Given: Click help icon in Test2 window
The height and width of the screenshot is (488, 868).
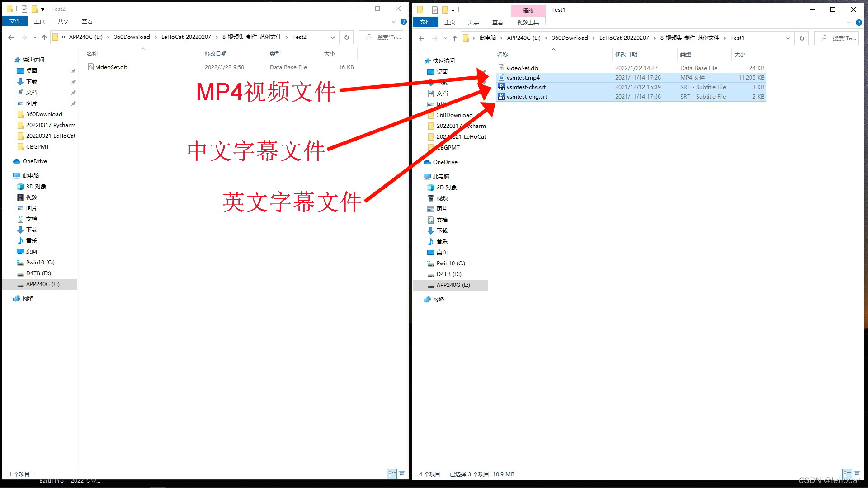Looking at the screenshot, I should [404, 22].
